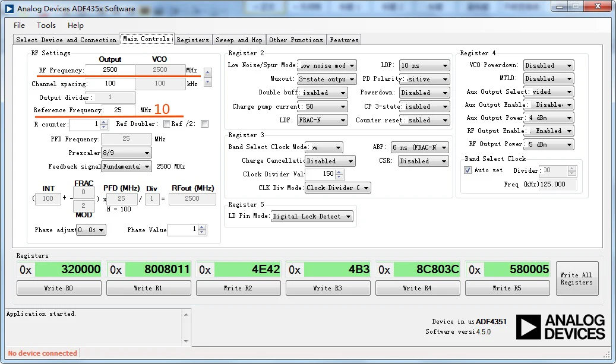Expand the Prescaler dropdown
The image size is (616, 364).
(x=127, y=153)
